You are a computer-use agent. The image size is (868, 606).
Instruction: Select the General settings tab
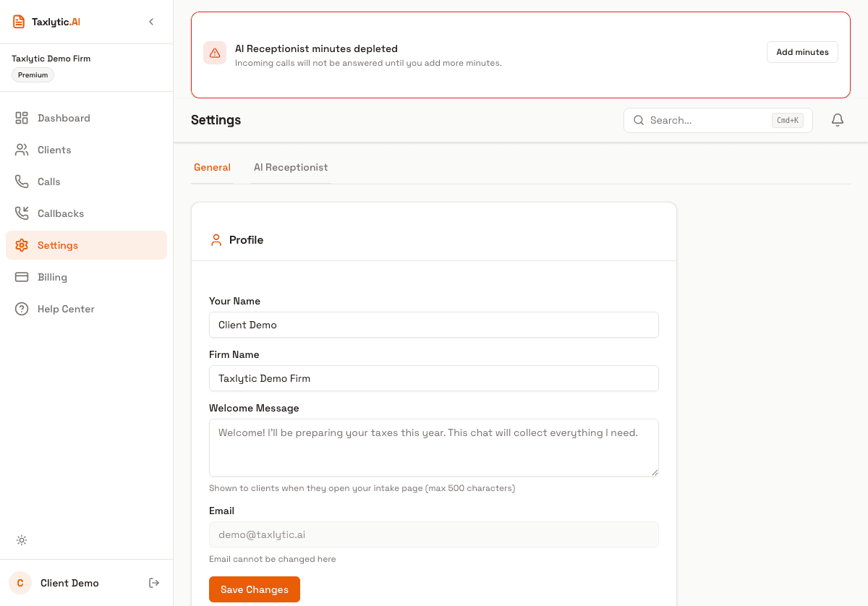pos(212,167)
